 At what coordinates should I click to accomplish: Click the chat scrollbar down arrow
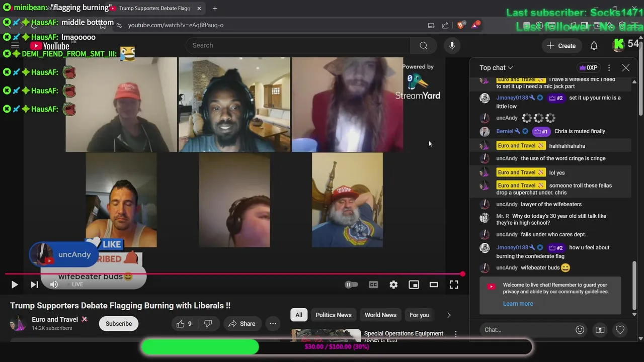click(x=634, y=314)
